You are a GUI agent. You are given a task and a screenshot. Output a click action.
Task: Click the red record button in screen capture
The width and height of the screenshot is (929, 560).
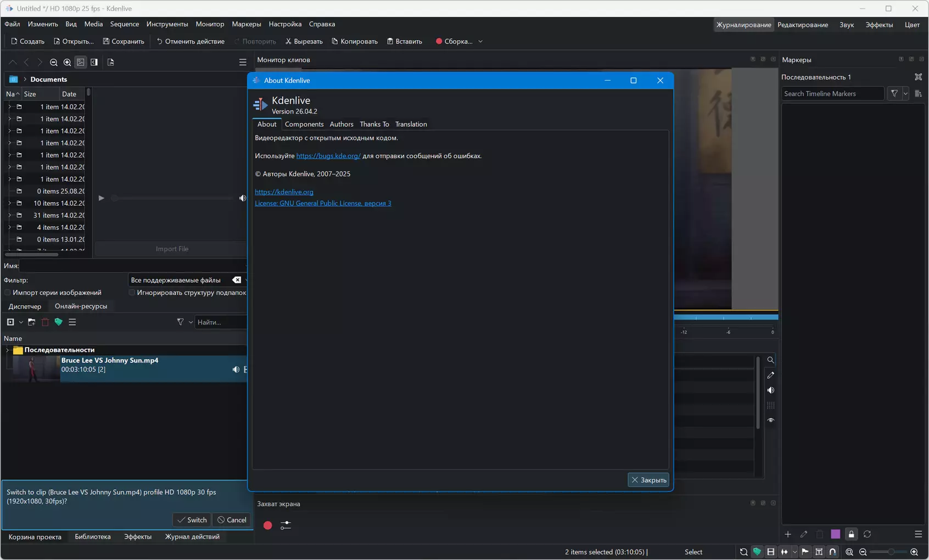tap(267, 525)
